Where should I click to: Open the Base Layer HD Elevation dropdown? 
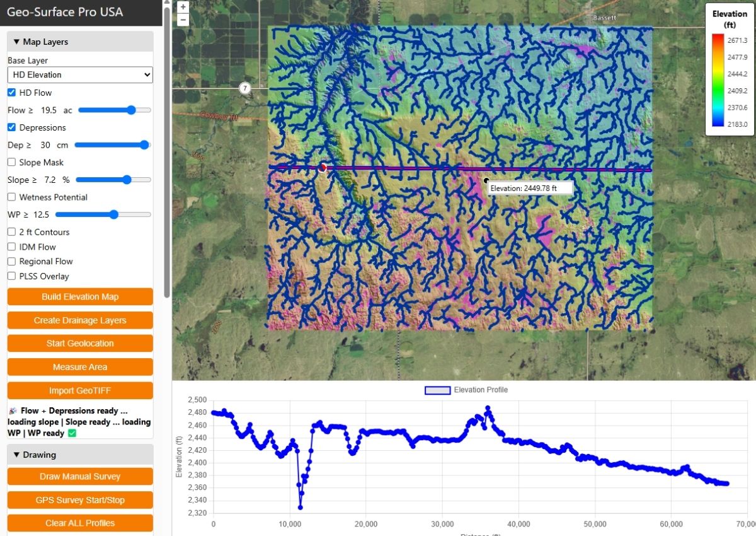pos(80,75)
